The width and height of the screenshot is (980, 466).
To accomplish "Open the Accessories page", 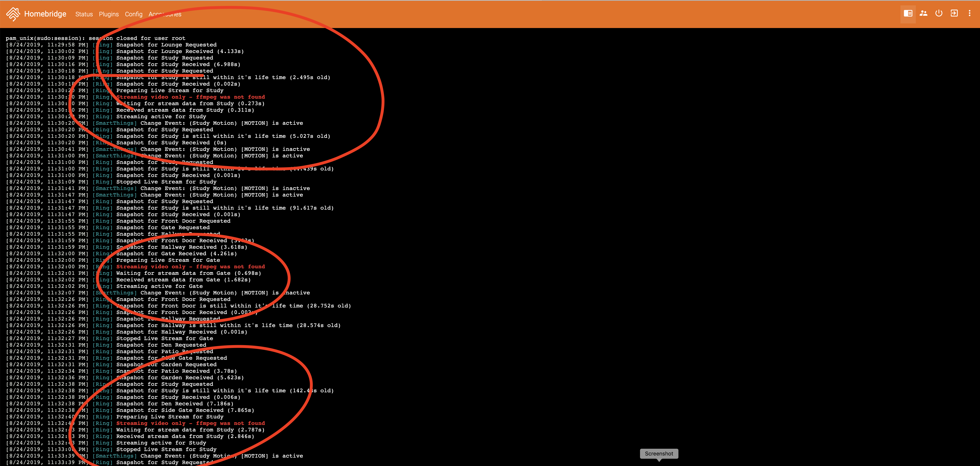I will point(165,14).
